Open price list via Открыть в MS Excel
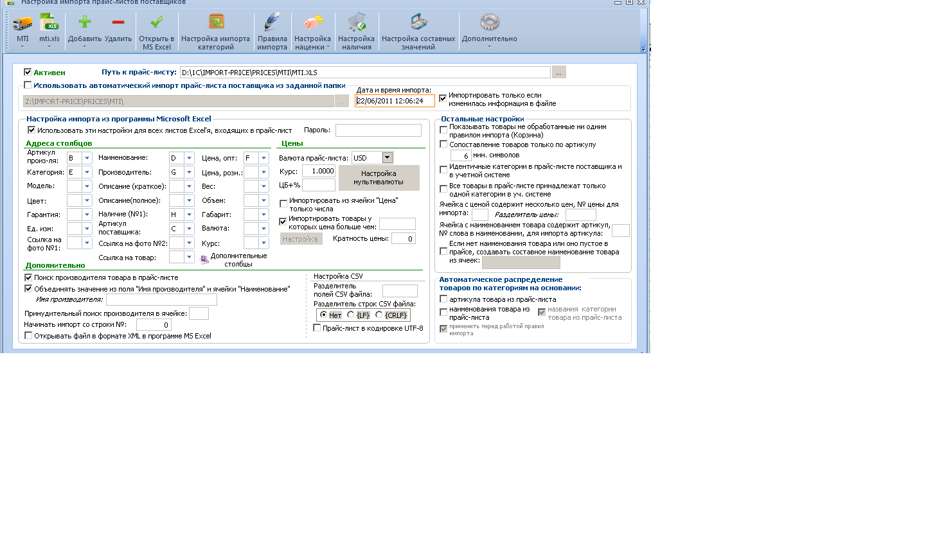 [157, 32]
